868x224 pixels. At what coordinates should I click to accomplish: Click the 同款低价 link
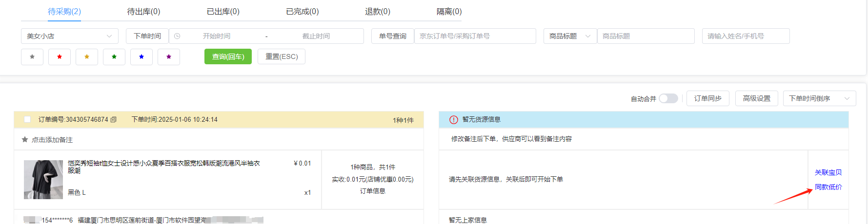click(x=828, y=187)
